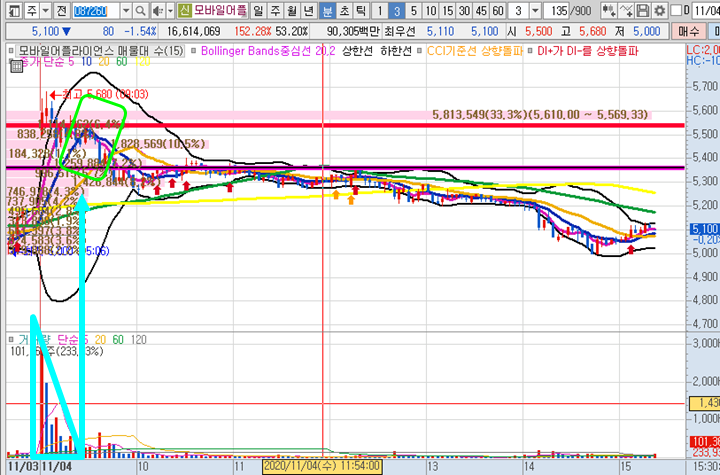Click the add indicator line icon

coord(626,10)
